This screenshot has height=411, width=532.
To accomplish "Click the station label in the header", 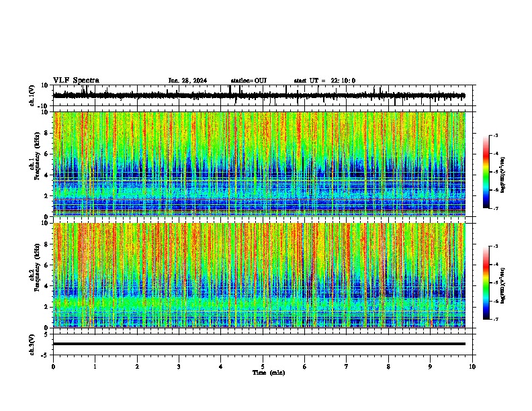I will pyautogui.click(x=249, y=81).
